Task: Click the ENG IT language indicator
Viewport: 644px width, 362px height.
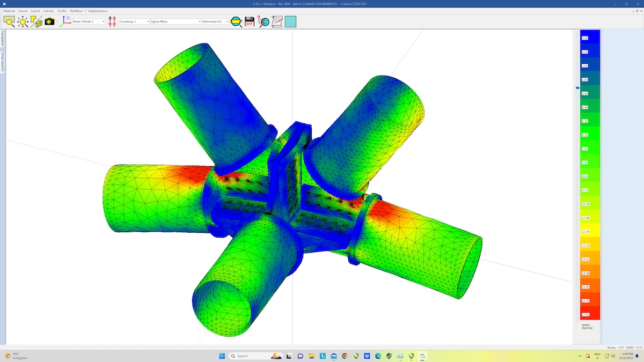Action: pos(597,356)
